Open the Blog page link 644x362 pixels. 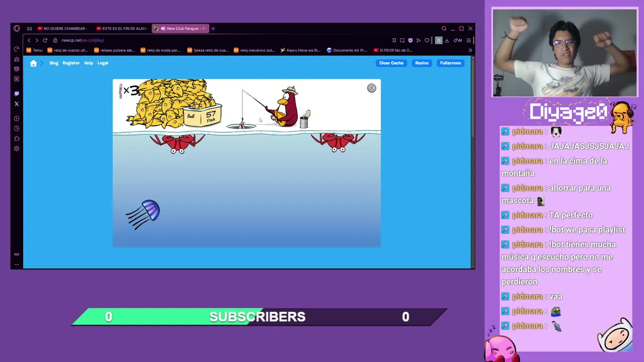tap(54, 63)
